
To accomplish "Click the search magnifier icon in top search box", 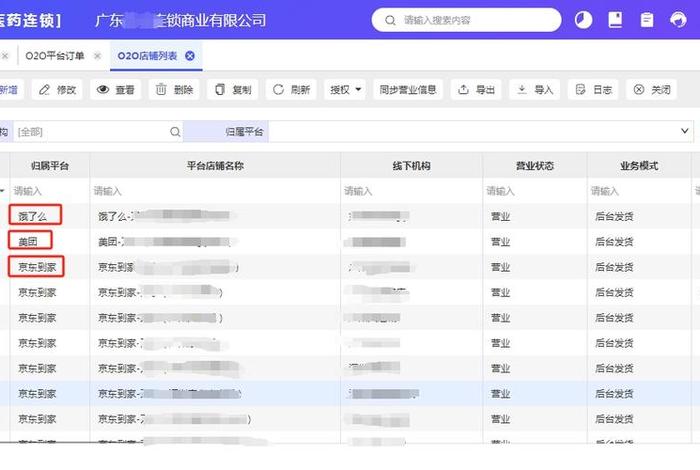I will pyautogui.click(x=390, y=20).
